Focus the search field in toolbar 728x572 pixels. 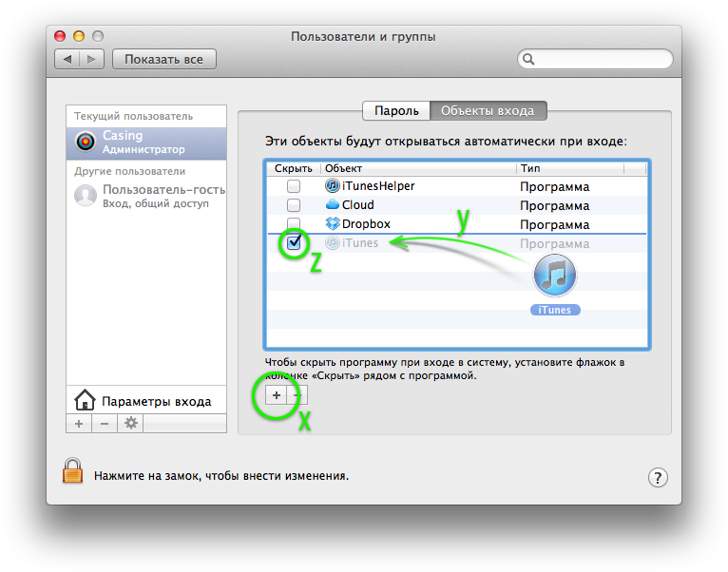click(x=595, y=59)
